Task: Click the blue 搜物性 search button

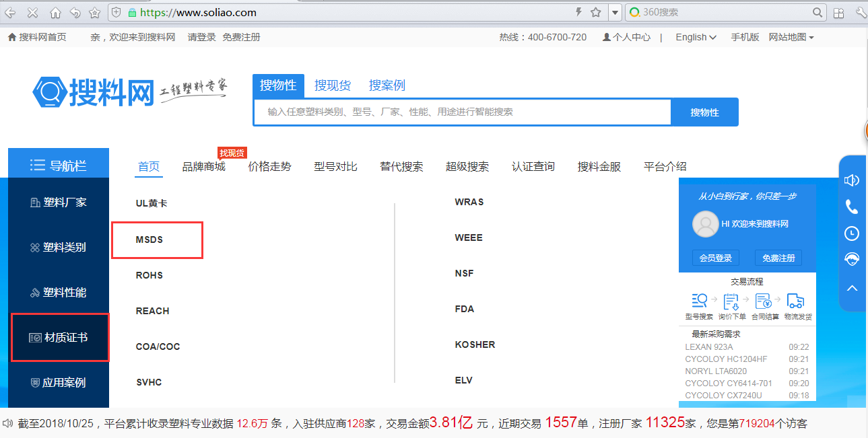Action: (x=704, y=112)
